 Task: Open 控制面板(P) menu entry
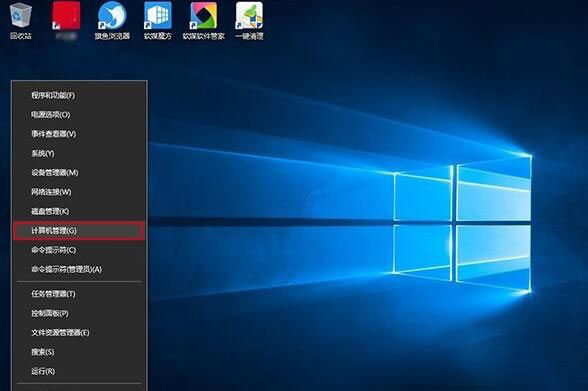tap(79, 313)
